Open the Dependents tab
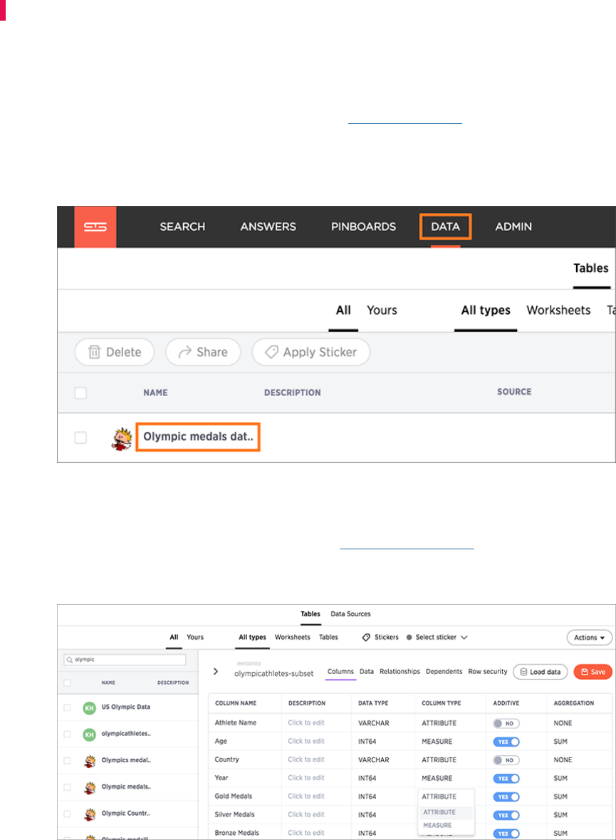The height and width of the screenshot is (840, 616). [444, 671]
